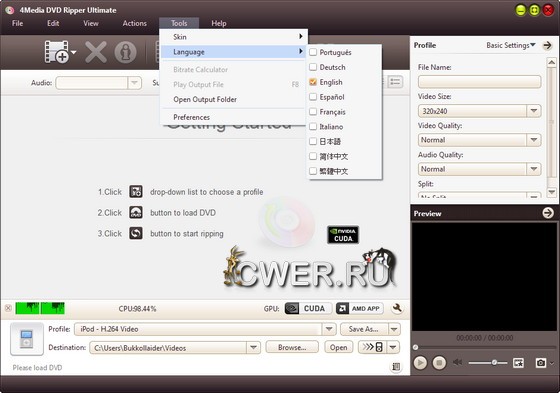The width and height of the screenshot is (560, 393).
Task: Check Français language
Action: pos(313,112)
